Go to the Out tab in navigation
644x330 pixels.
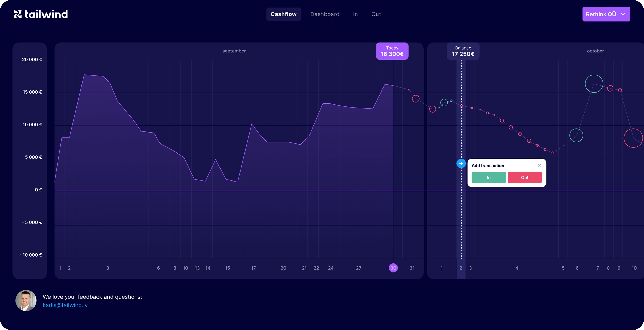[x=376, y=14]
